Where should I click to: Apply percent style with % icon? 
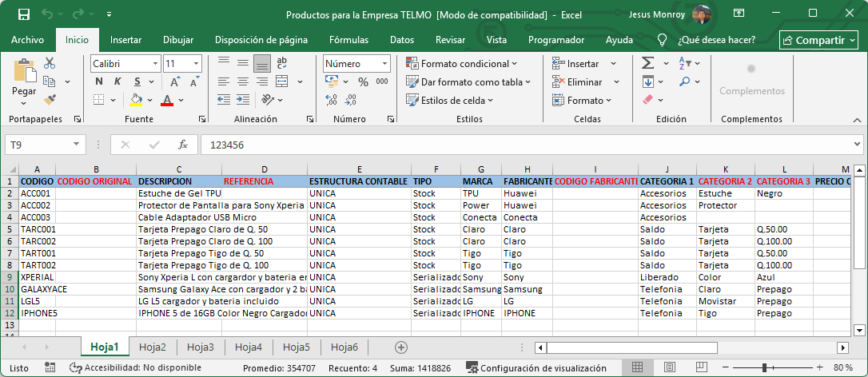point(363,82)
